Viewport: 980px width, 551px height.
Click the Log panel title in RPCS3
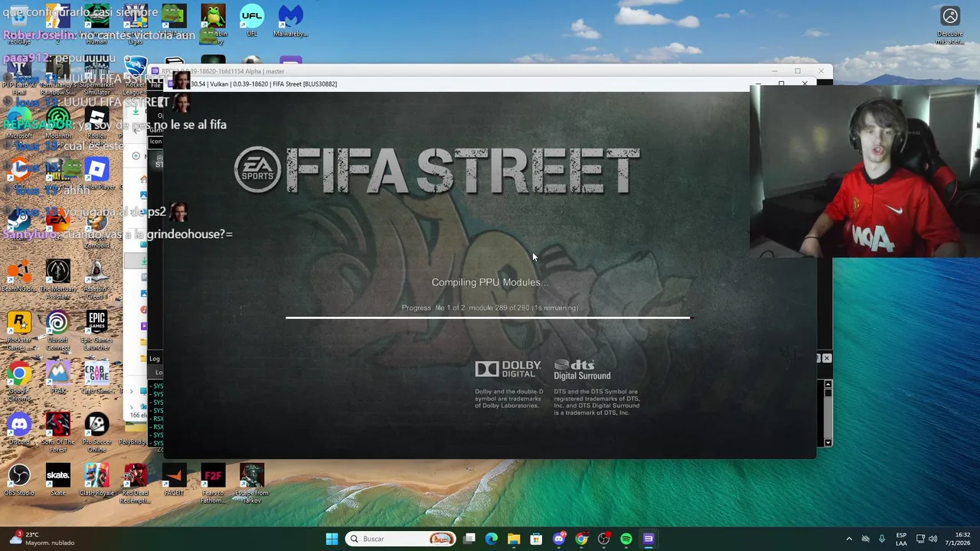tap(155, 358)
